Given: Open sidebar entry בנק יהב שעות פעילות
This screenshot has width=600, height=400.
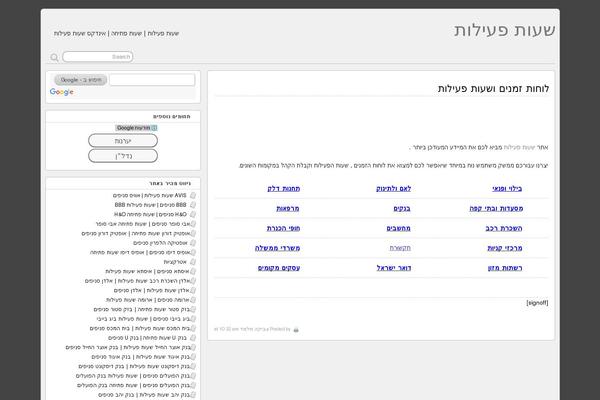Looking at the screenshot, I should click(x=165, y=395).
